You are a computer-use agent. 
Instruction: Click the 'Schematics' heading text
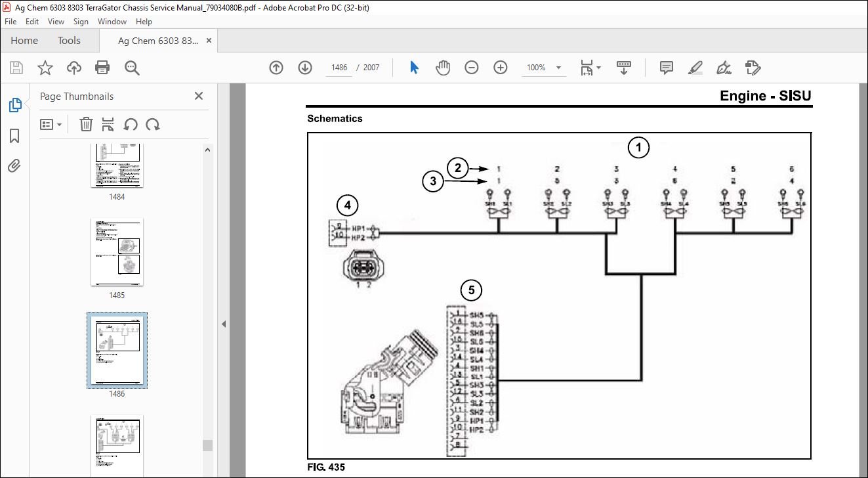(x=335, y=119)
